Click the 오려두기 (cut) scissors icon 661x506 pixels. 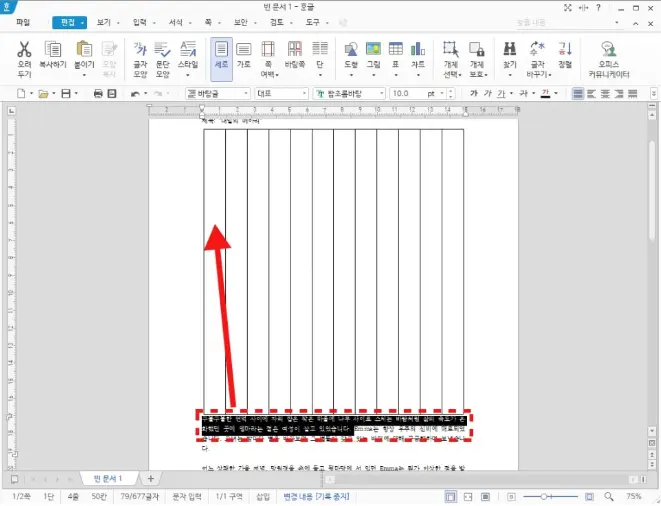pyautogui.click(x=24, y=50)
